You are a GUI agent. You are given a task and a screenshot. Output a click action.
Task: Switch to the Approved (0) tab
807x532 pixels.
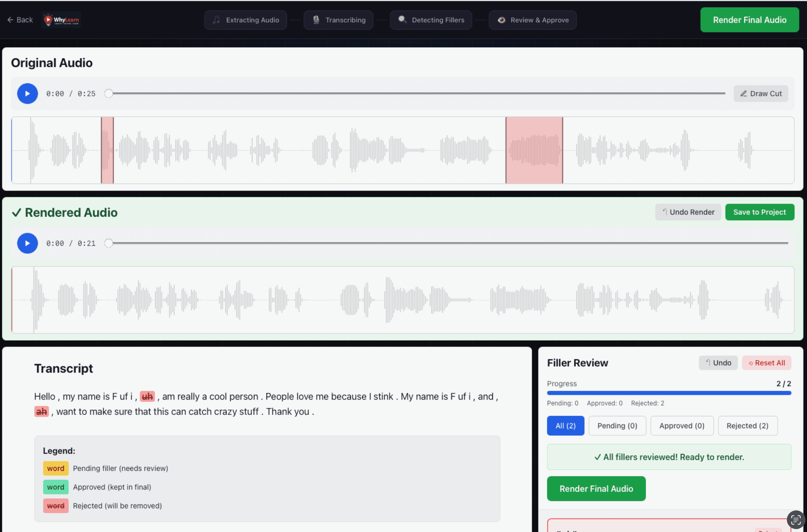(x=682, y=426)
